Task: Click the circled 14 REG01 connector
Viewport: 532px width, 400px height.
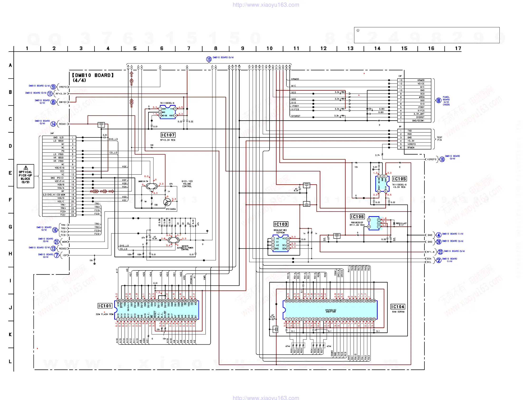Action: click(x=53, y=124)
